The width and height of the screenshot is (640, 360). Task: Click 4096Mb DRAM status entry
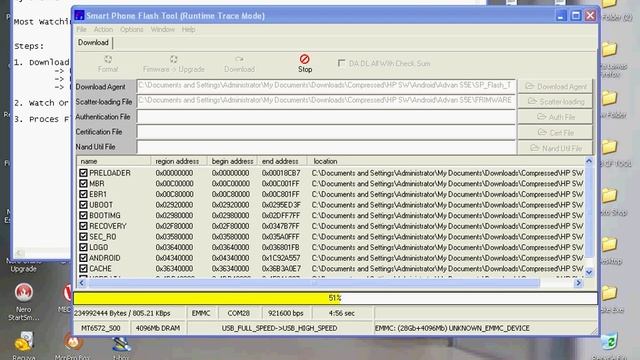pyautogui.click(x=158, y=328)
